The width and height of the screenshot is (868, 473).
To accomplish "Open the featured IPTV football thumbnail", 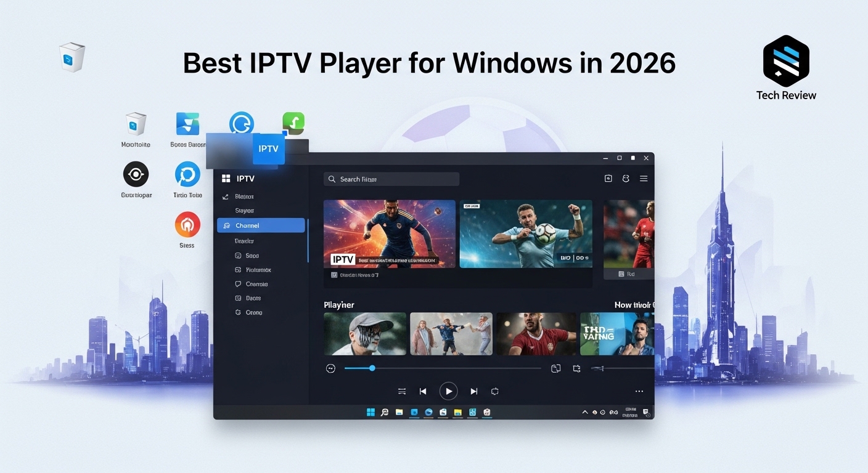I will (389, 233).
